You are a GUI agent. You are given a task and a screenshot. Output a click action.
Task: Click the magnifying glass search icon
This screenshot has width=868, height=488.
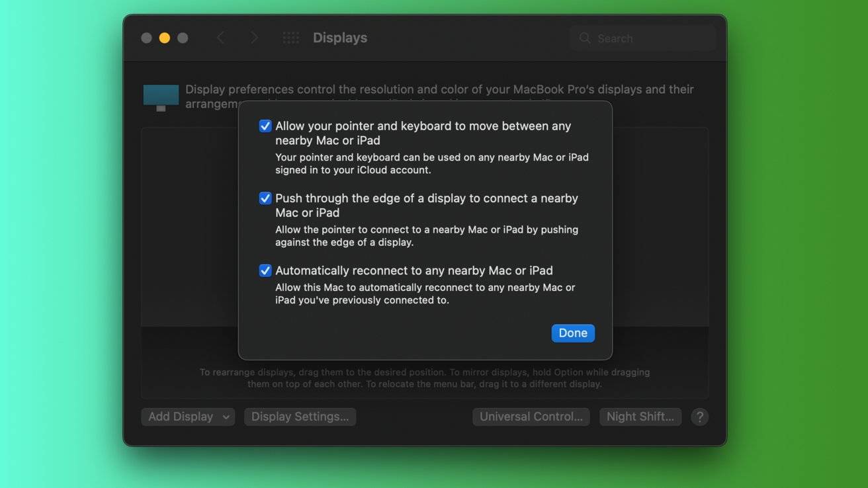[x=585, y=38]
